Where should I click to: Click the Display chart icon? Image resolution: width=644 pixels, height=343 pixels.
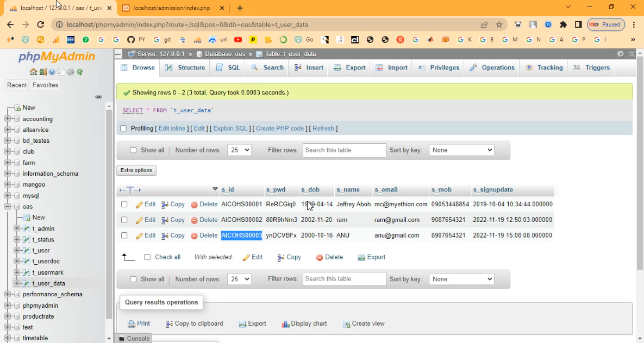click(286, 324)
